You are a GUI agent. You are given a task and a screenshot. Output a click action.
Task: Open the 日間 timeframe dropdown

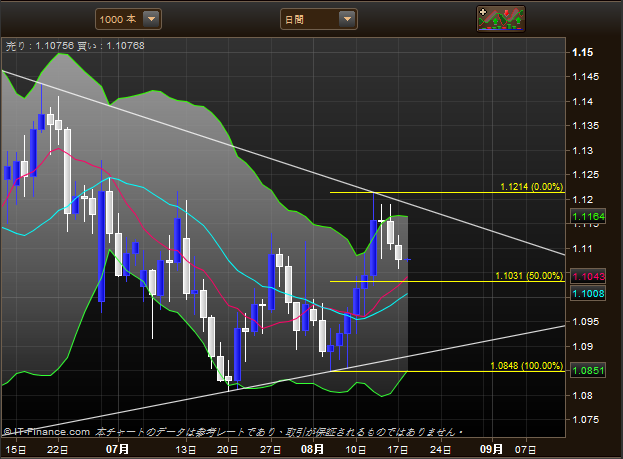[x=319, y=19]
